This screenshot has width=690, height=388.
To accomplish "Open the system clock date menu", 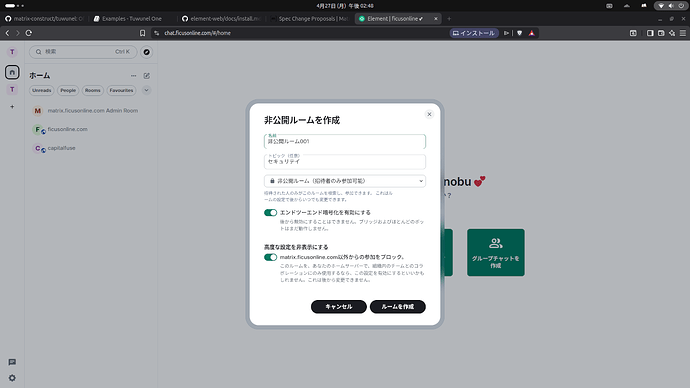I will click(345, 6).
